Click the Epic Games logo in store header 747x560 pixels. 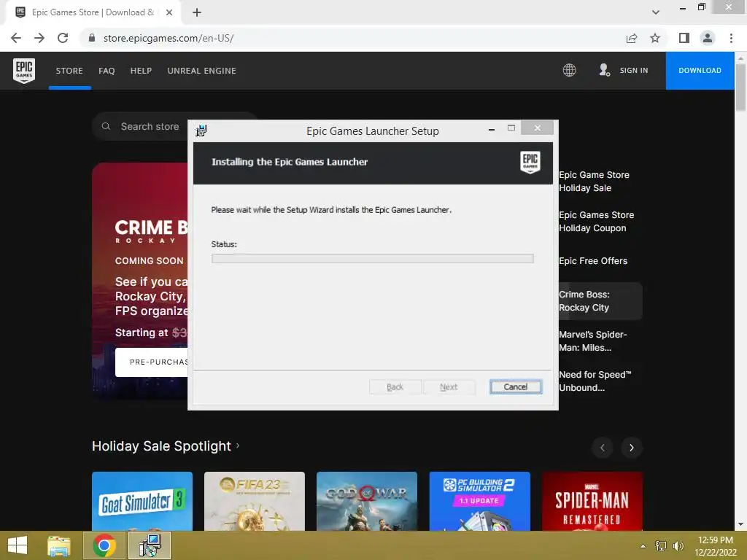pos(24,71)
